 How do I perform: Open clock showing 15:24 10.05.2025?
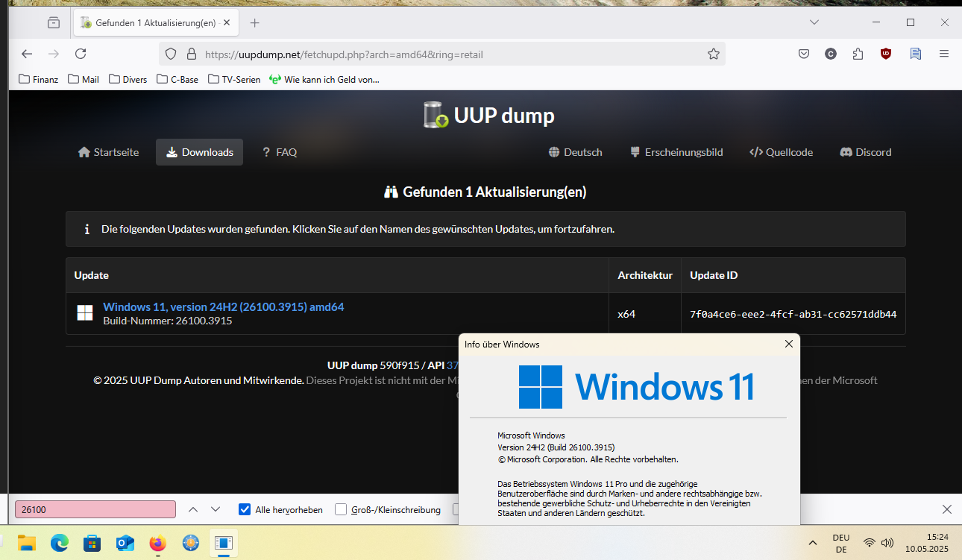pyautogui.click(x=927, y=542)
